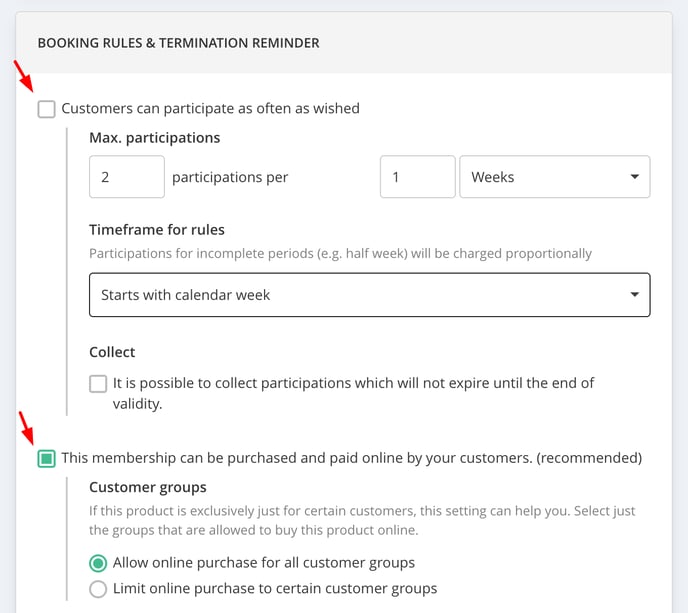Click the Allow online purchase label text

(x=264, y=563)
